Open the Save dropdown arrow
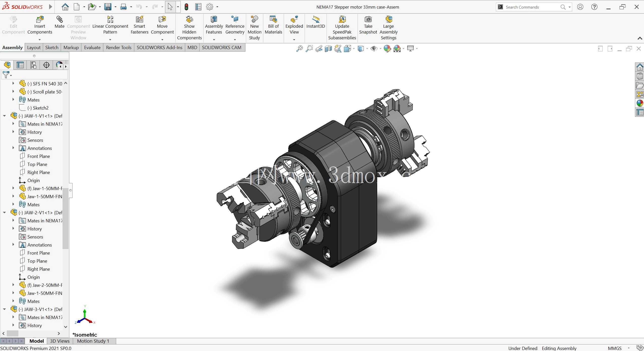 pos(115,7)
